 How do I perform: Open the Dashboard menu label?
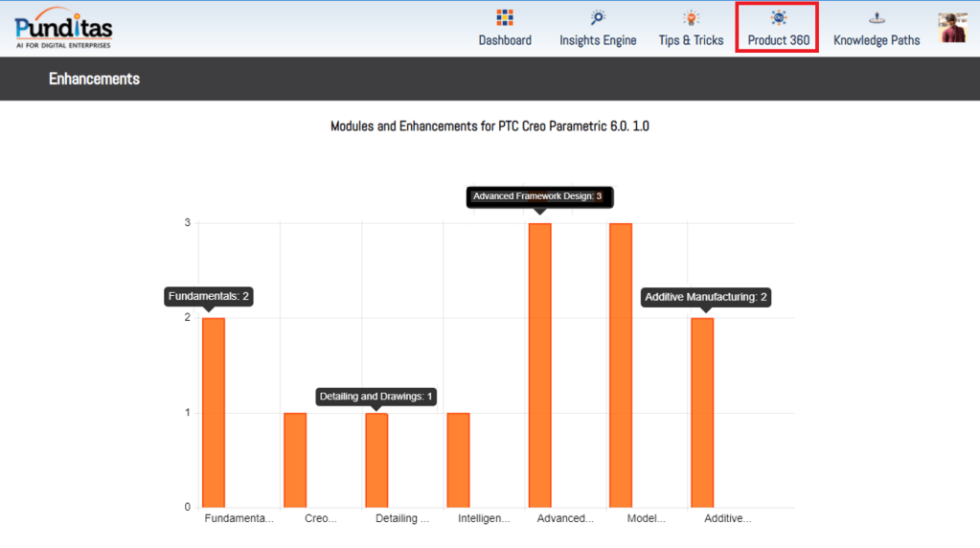(505, 40)
